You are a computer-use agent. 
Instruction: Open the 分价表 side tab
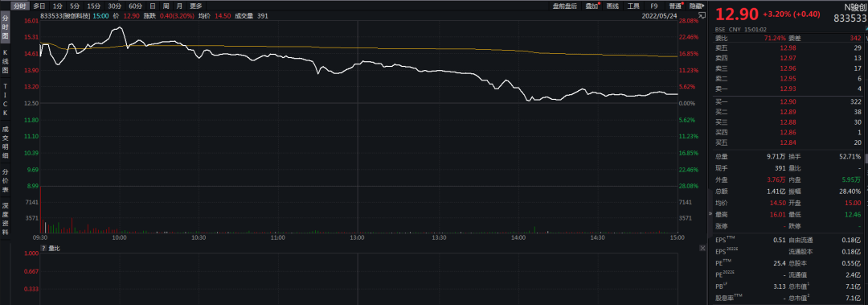click(5, 180)
